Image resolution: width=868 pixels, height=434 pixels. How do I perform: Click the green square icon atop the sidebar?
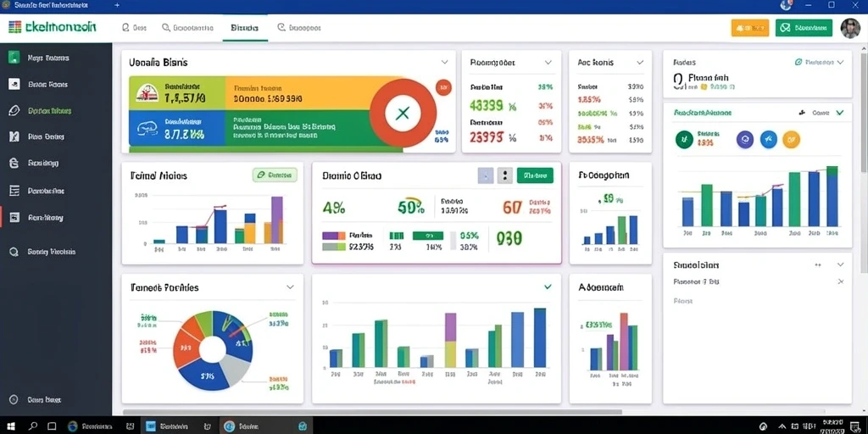[x=14, y=57]
